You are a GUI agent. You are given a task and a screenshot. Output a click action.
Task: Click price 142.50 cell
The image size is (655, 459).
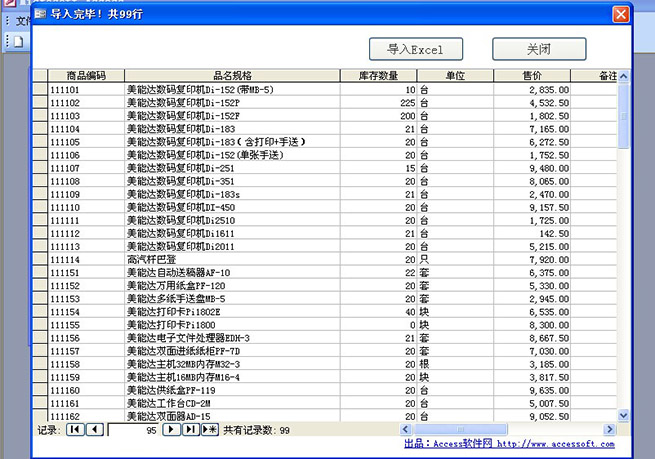[532, 233]
